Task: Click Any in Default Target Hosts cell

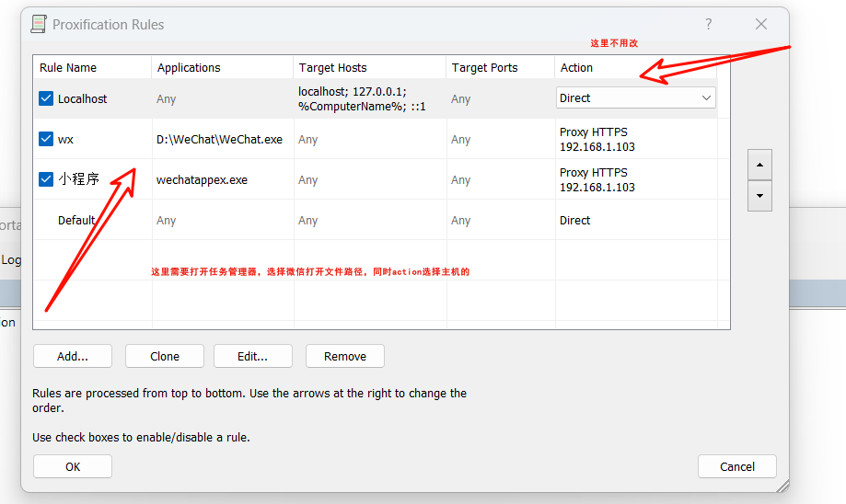Action: [308, 221]
